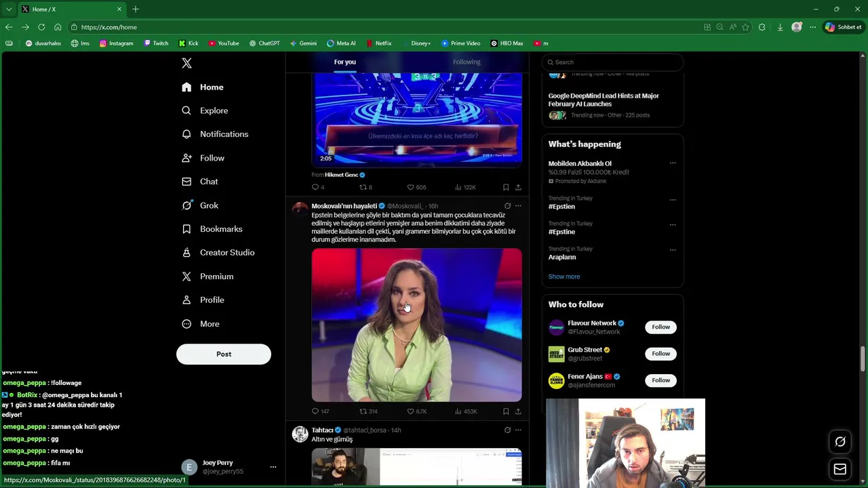Go to Profile in the sidebar
Screen dimensions: 868x488
203,300
